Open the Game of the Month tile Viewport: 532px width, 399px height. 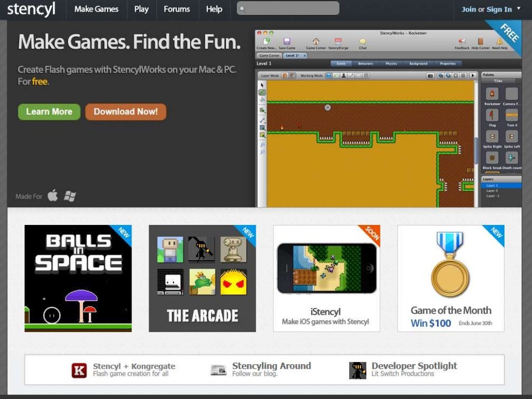click(x=451, y=278)
